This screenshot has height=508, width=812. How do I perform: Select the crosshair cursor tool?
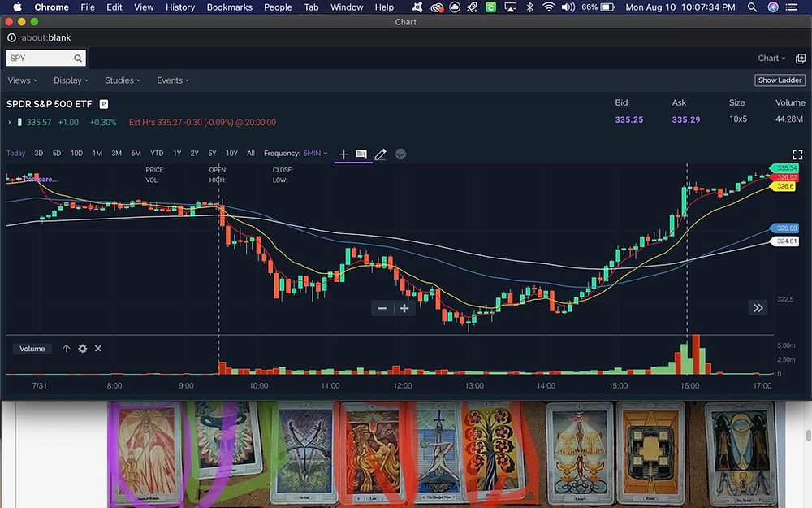point(343,154)
